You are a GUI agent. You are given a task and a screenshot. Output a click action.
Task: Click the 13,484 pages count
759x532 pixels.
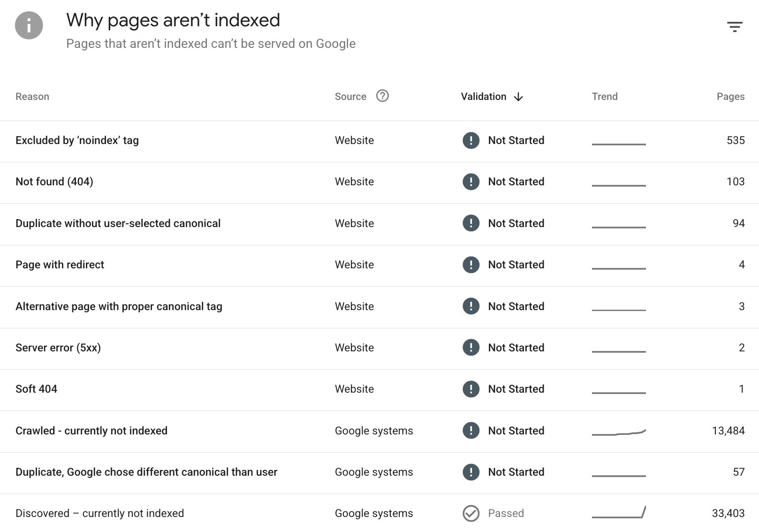coord(728,431)
